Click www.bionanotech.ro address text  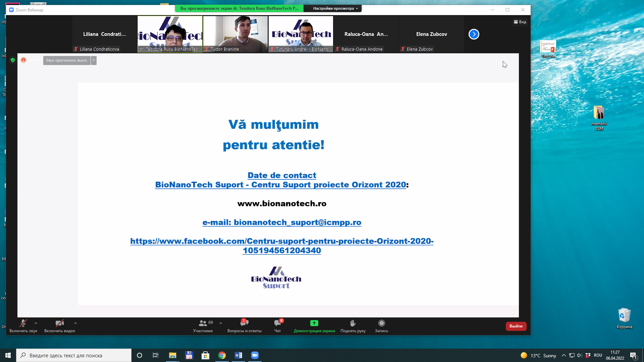(x=282, y=203)
